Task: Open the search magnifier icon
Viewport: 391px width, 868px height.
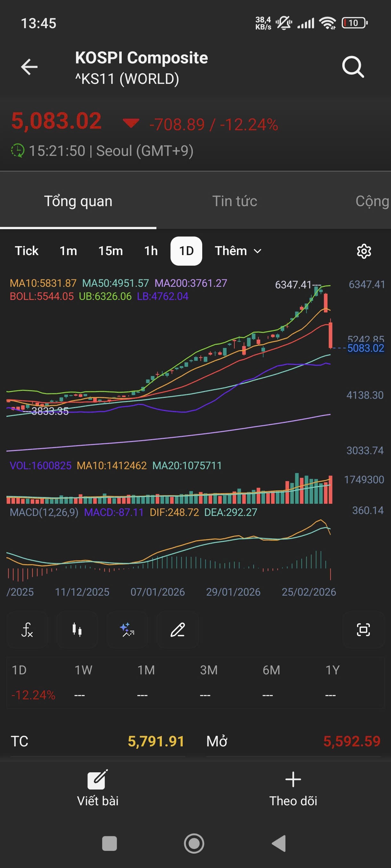Action: pyautogui.click(x=353, y=67)
